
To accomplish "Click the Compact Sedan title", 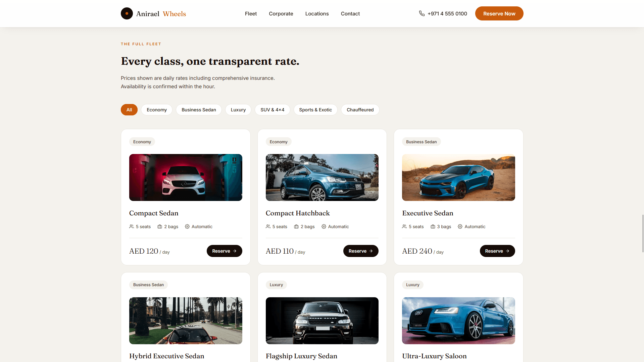I will (x=154, y=213).
